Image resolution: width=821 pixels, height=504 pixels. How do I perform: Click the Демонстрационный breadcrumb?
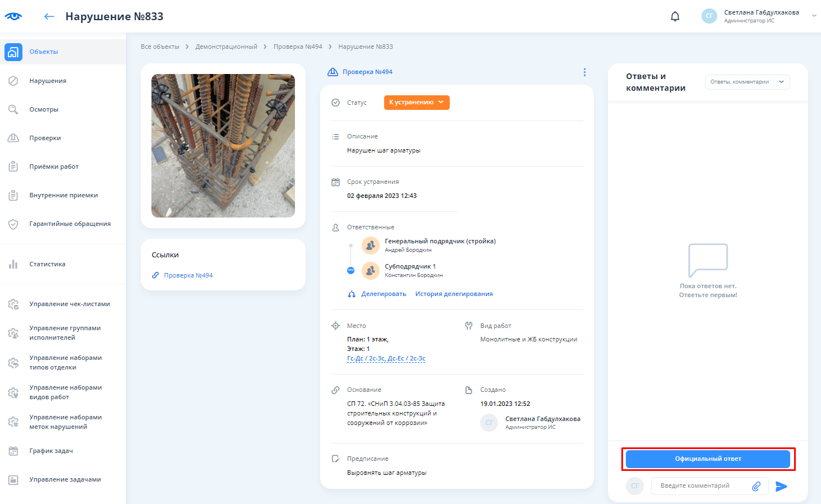[x=226, y=47]
